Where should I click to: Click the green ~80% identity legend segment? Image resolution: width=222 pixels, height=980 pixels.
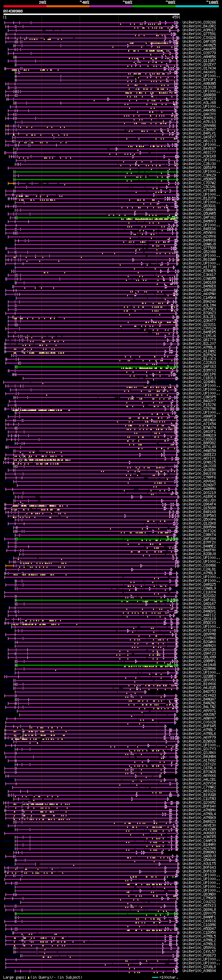[x=154, y=6]
